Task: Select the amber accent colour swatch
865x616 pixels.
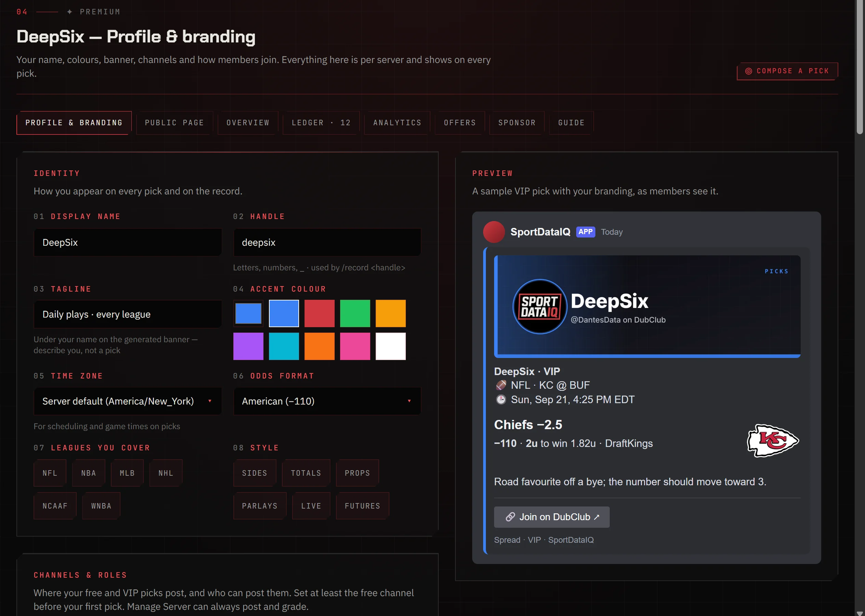Action: click(391, 314)
